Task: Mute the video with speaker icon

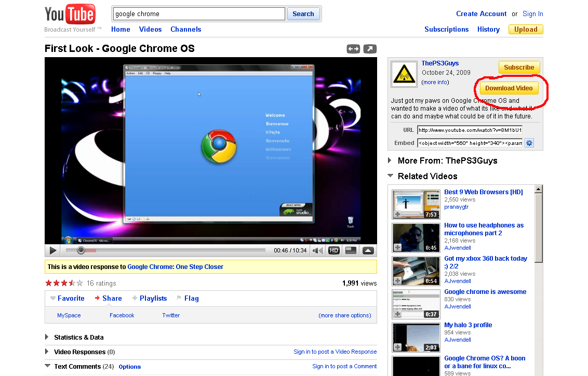Action: pyautogui.click(x=317, y=250)
